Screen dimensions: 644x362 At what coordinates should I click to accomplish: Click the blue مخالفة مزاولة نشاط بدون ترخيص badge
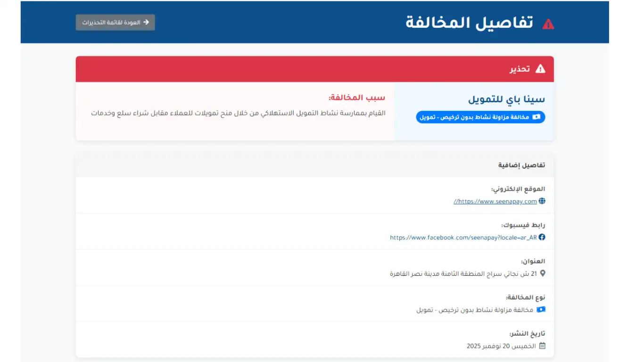480,117
